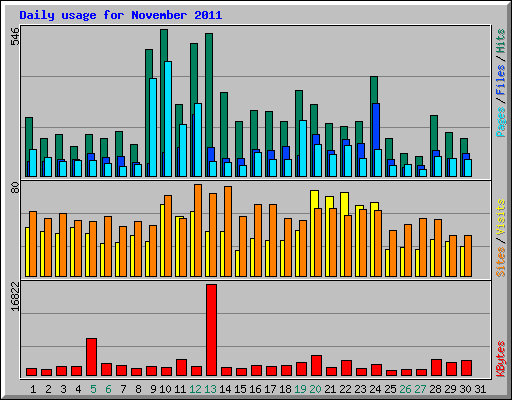
Task: Click the blue "Files" legend label
Action: pos(501,79)
